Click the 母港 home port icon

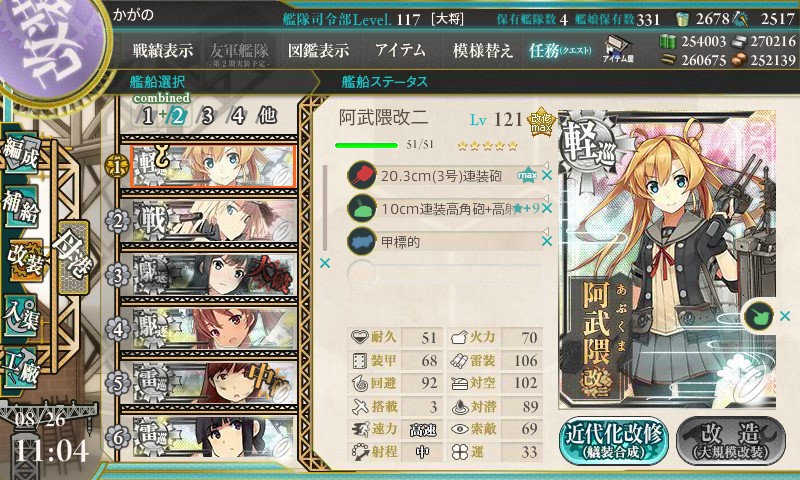73,256
